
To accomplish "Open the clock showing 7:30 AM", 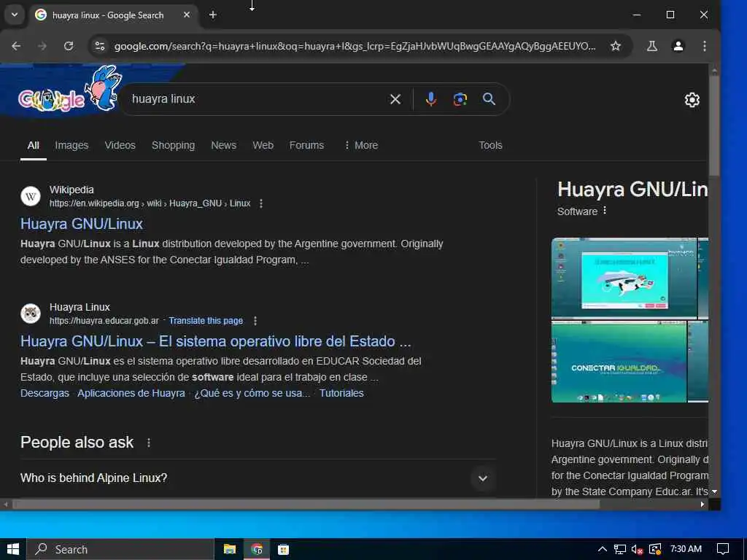I will [686, 549].
